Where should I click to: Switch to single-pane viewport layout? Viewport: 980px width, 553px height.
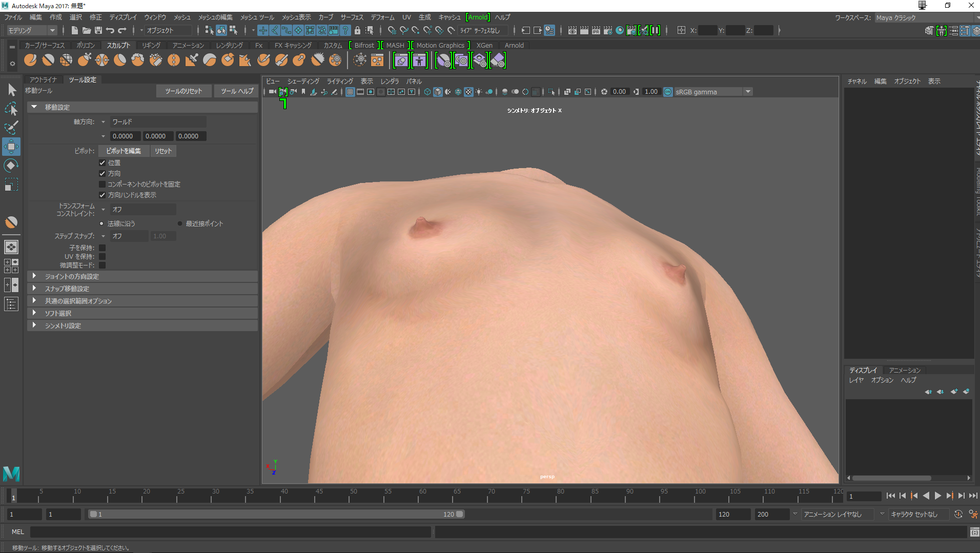pos(11,247)
